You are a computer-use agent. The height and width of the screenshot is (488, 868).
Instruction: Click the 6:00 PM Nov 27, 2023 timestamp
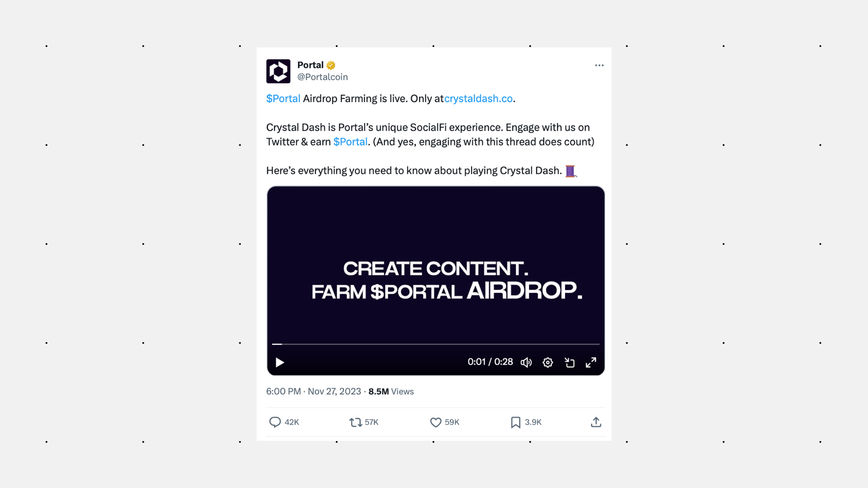pyautogui.click(x=313, y=392)
